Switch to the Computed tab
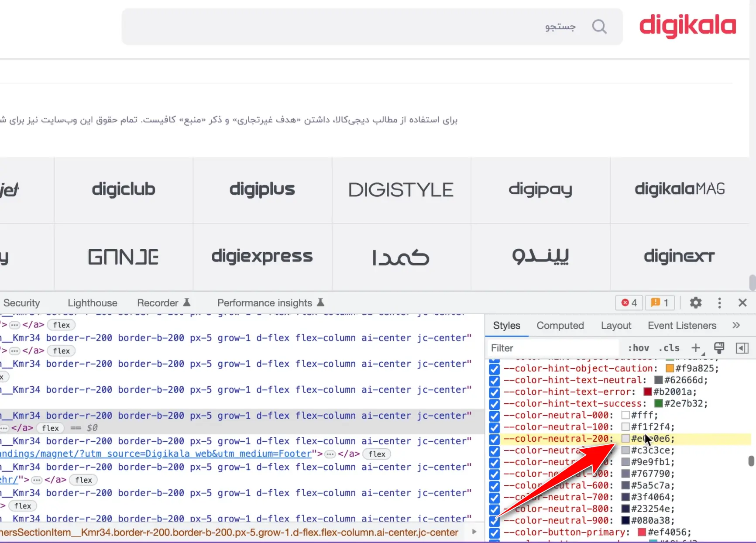Screen dimensions: 756x543 pyautogui.click(x=560, y=325)
